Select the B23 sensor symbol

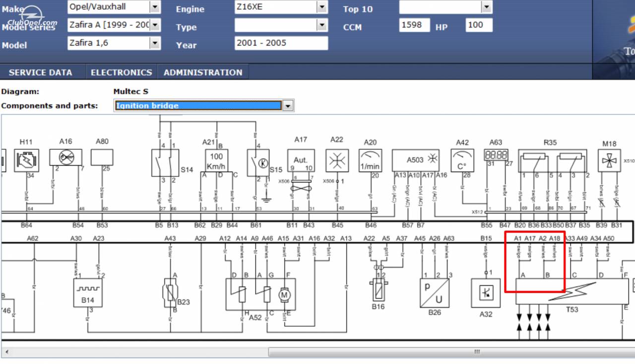tap(170, 293)
